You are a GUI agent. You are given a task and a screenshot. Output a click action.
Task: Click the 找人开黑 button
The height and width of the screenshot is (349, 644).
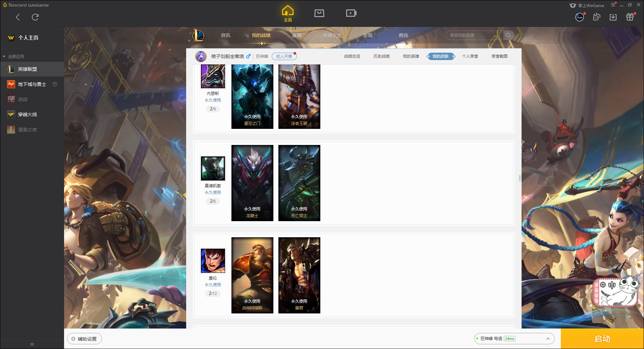[x=284, y=56]
